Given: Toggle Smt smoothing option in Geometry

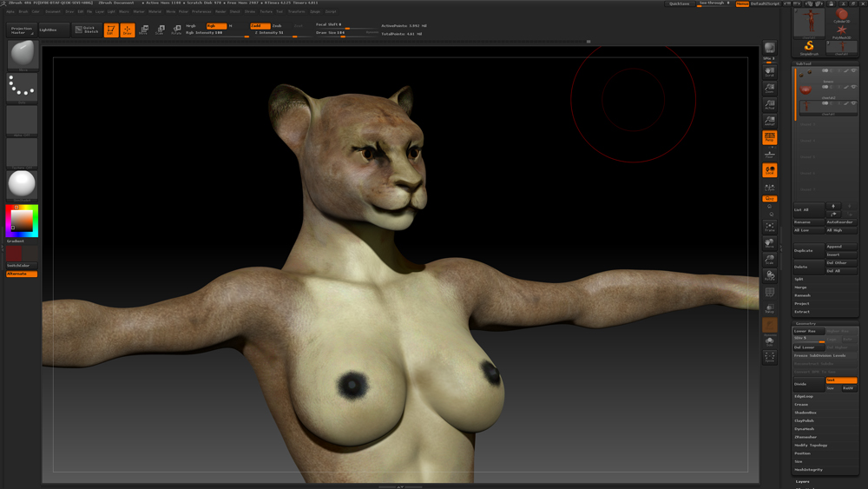Looking at the screenshot, I should pos(840,380).
